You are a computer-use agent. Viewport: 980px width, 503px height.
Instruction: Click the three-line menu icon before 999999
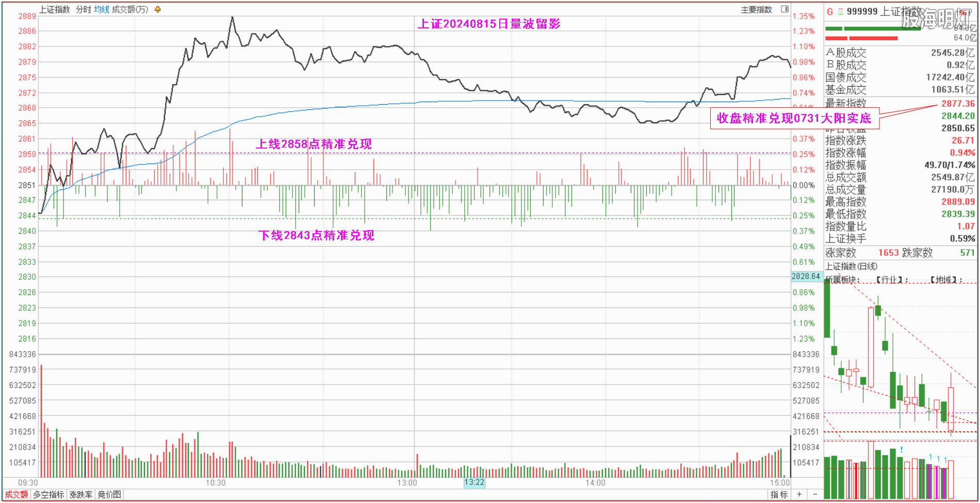coord(840,11)
